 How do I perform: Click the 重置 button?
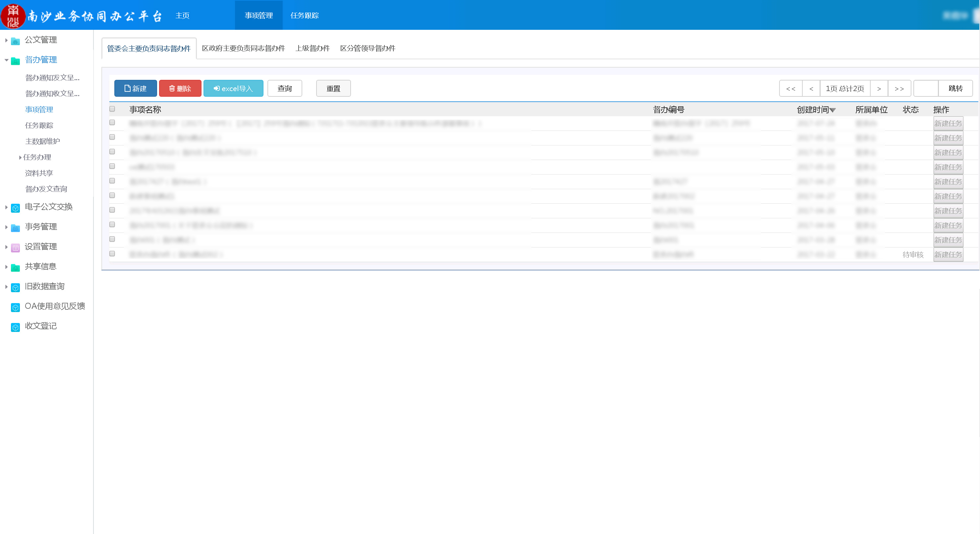pos(333,88)
